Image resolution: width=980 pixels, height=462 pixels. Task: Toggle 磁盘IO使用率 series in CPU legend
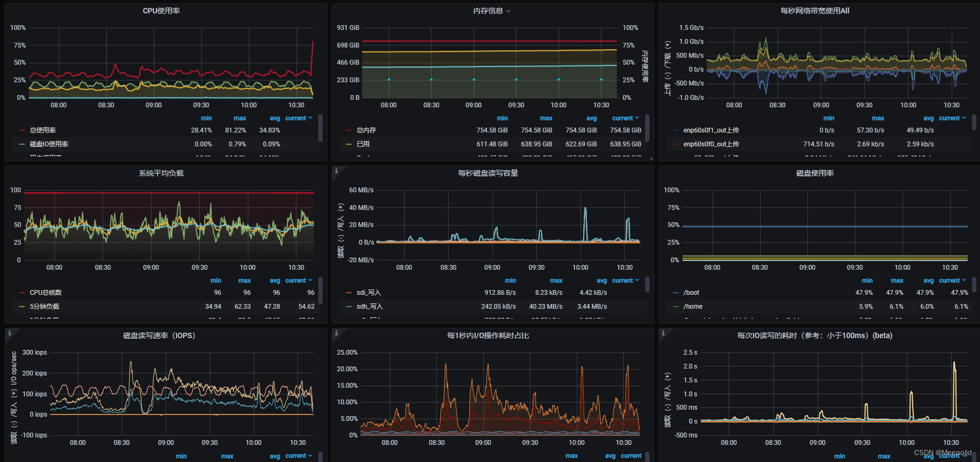click(x=49, y=144)
